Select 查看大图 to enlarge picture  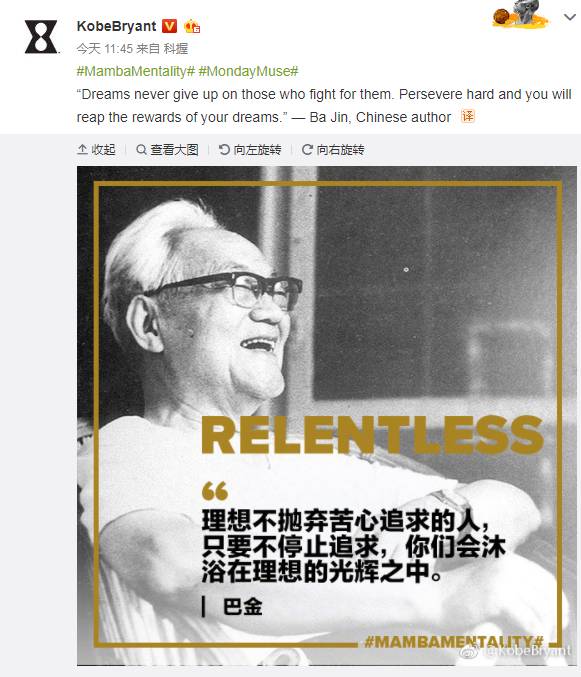tap(174, 150)
